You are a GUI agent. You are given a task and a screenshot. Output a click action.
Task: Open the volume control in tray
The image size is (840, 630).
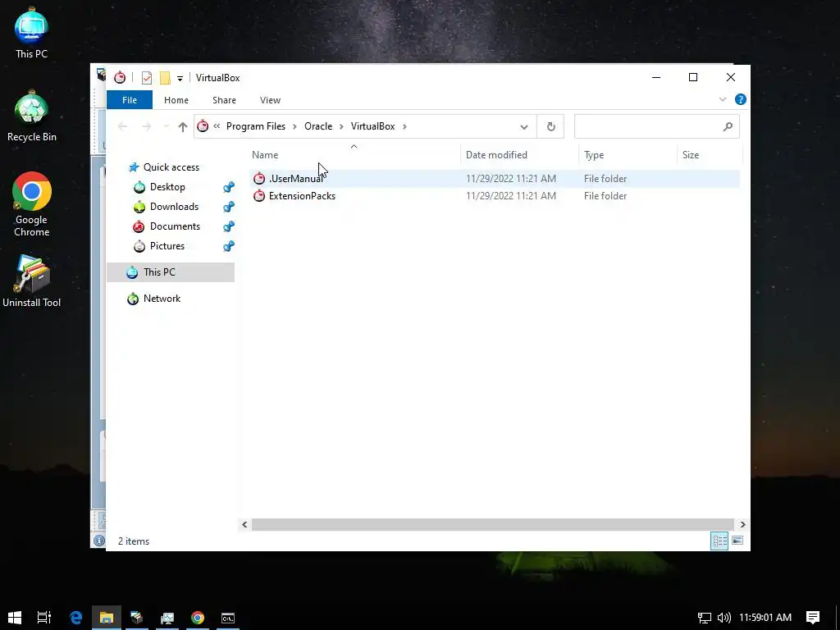tap(724, 618)
